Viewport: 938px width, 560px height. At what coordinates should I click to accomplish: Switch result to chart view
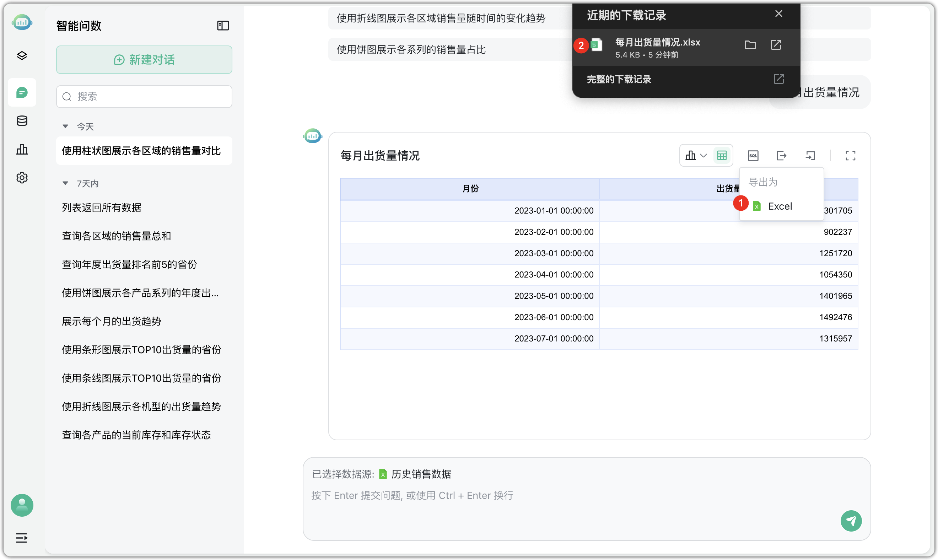(x=690, y=156)
